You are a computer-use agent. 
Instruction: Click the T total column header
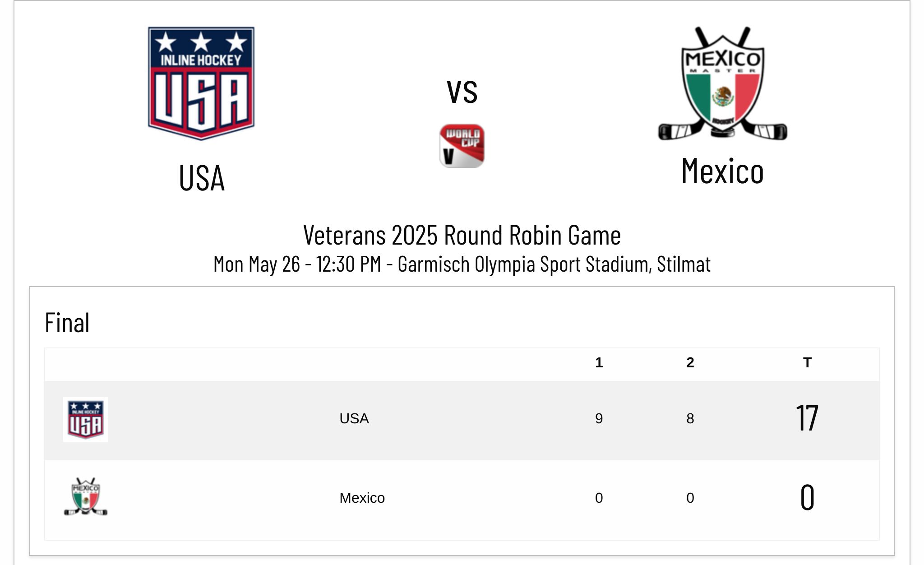(808, 361)
